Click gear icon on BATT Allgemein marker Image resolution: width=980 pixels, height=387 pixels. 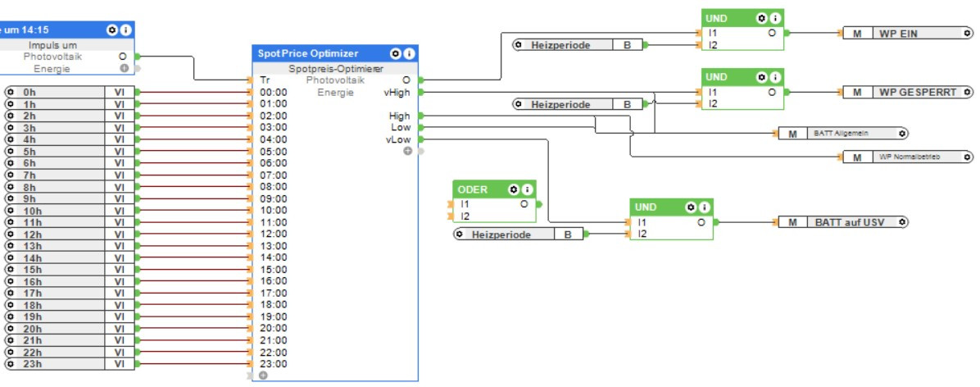tap(902, 133)
